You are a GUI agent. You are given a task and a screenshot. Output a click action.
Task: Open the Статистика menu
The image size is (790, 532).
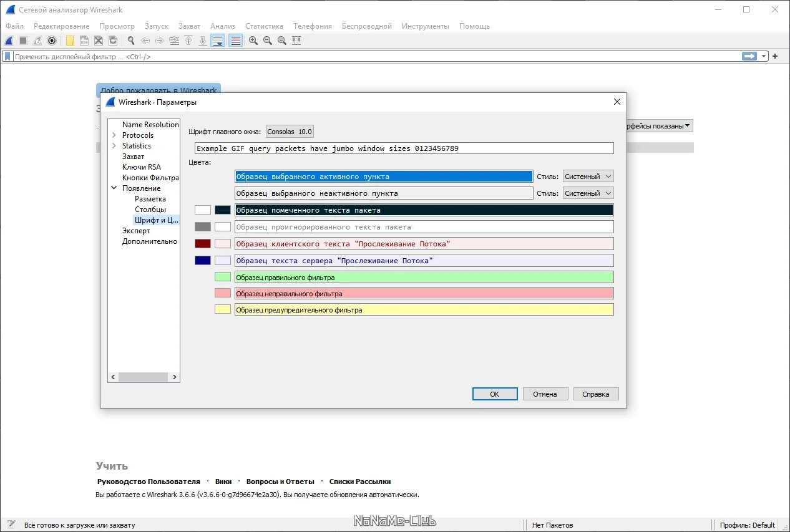(264, 26)
